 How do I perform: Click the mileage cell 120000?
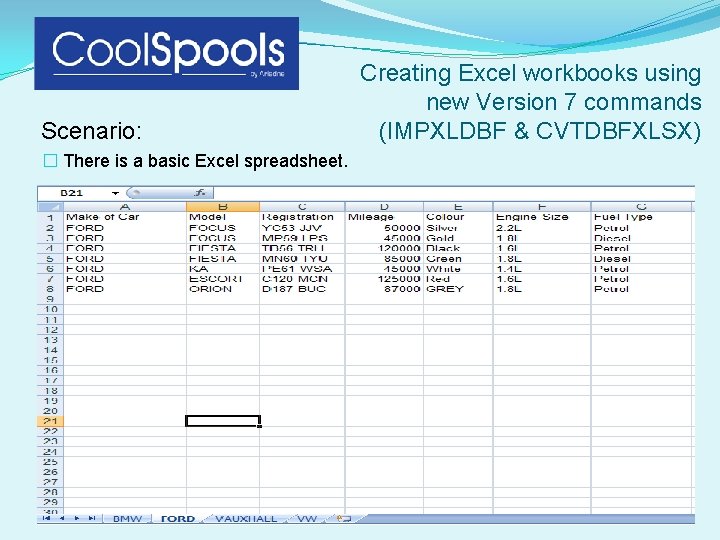click(384, 248)
